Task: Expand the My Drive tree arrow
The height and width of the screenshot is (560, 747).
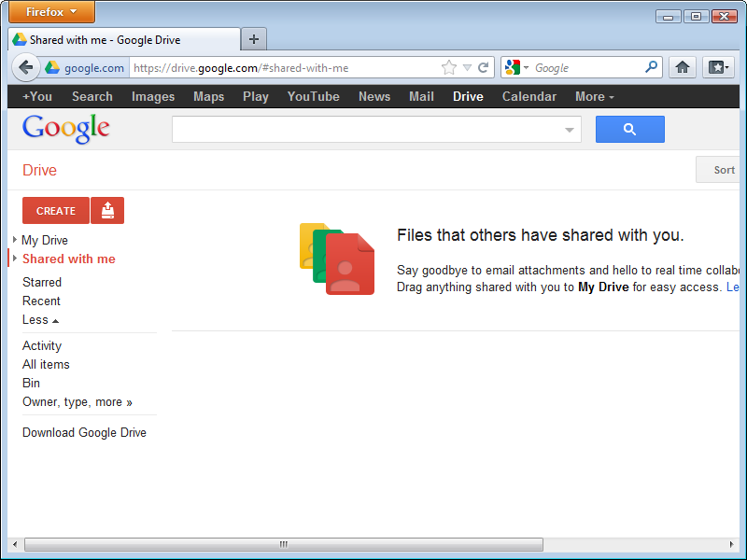Action: tap(15, 240)
